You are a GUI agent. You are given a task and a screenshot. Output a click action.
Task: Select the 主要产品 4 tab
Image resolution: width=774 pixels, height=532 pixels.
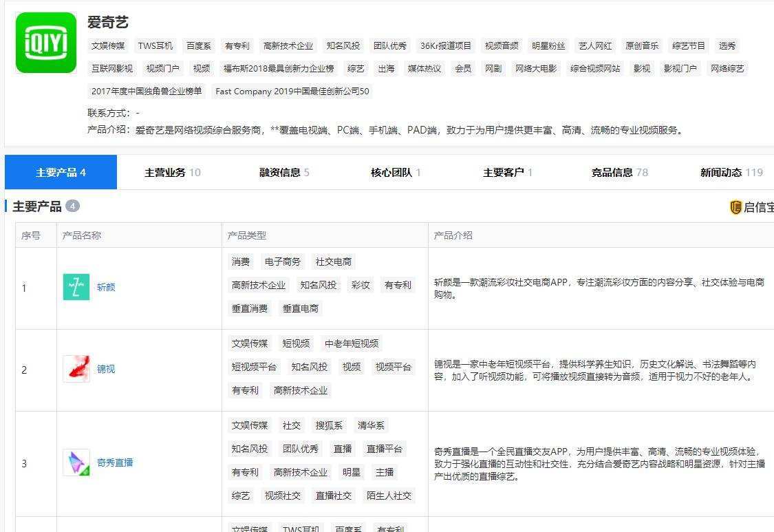[61, 172]
